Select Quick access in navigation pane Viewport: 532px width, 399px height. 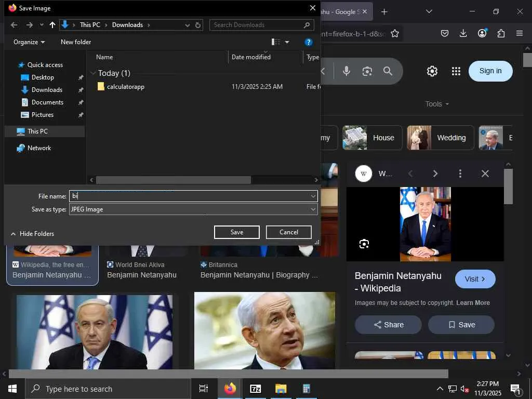(x=45, y=65)
